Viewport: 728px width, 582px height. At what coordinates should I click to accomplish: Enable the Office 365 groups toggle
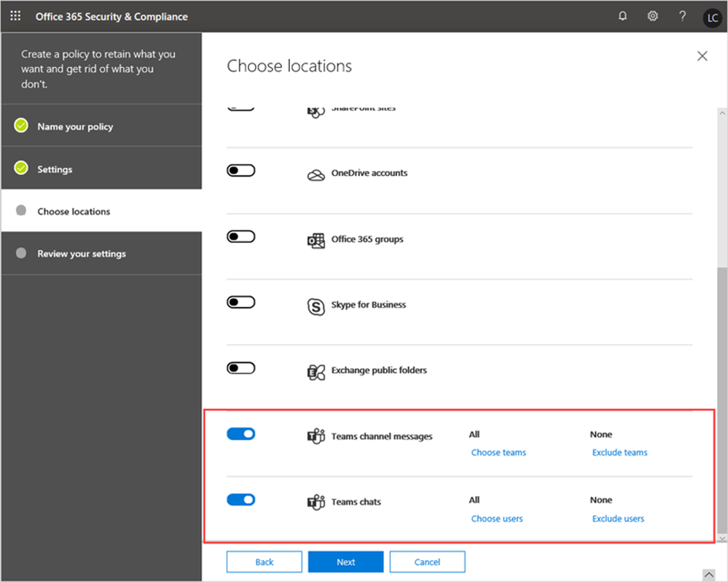point(241,236)
